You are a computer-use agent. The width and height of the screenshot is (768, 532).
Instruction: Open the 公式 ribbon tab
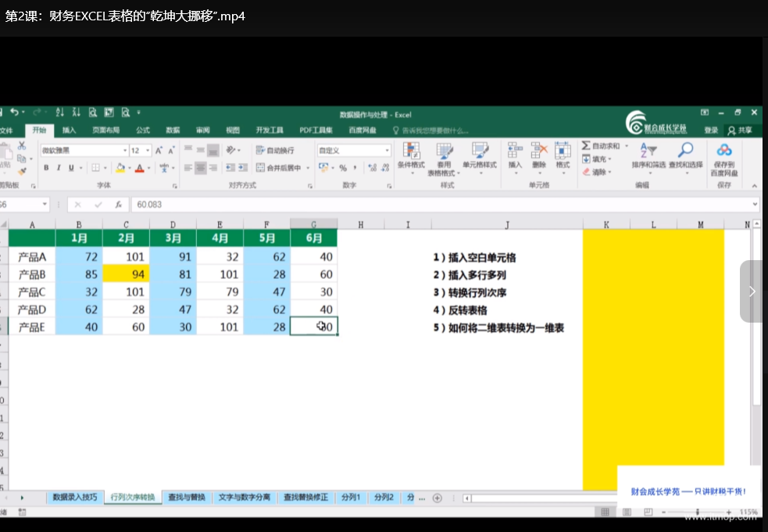coord(142,130)
